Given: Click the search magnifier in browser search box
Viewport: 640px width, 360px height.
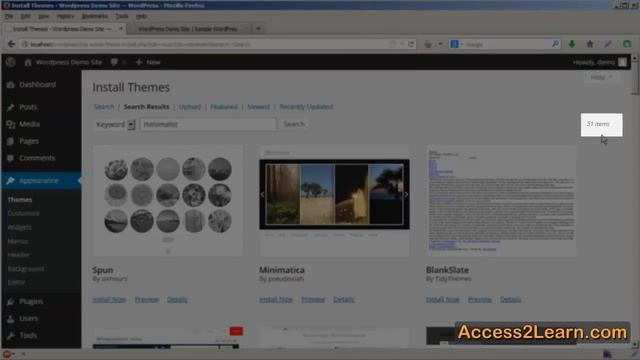Looking at the screenshot, I should tap(555, 44).
